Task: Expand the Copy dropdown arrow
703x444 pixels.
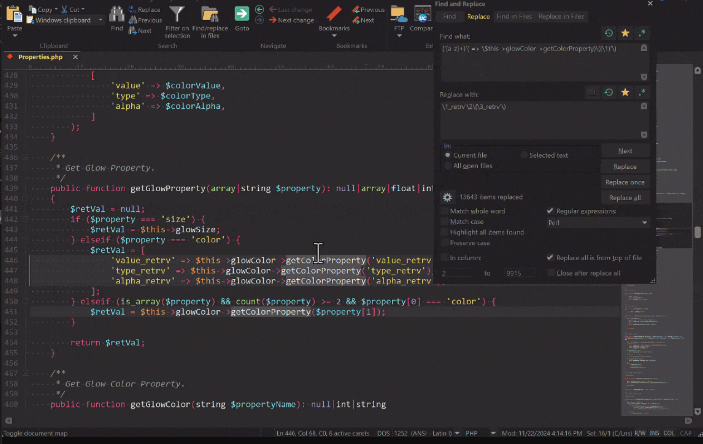Action: pos(56,9)
